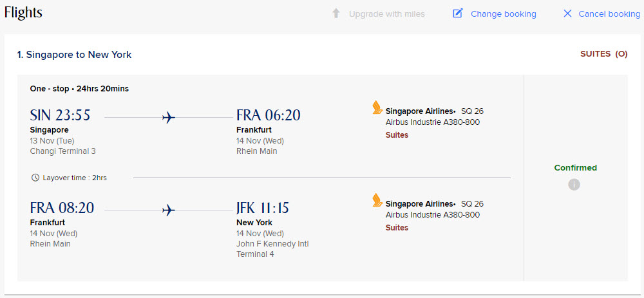The height and width of the screenshot is (298, 644).
Task: Click the info icon below Confirmed
Action: [x=574, y=185]
